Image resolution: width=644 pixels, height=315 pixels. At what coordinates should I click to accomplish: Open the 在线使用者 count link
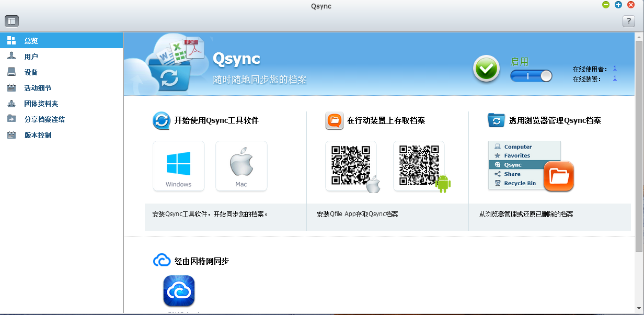pyautogui.click(x=615, y=69)
